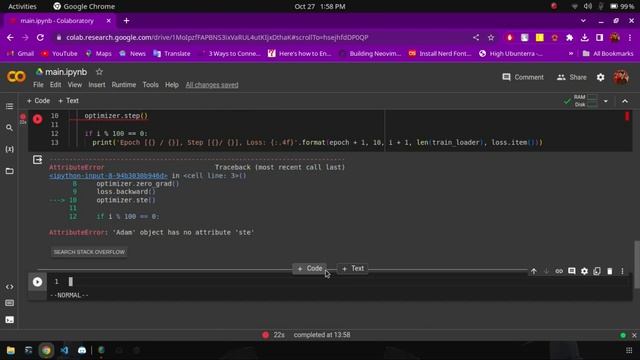Screen dimensions: 640x360
Task: Open the variables {x} panel icon
Action: click(x=9, y=149)
